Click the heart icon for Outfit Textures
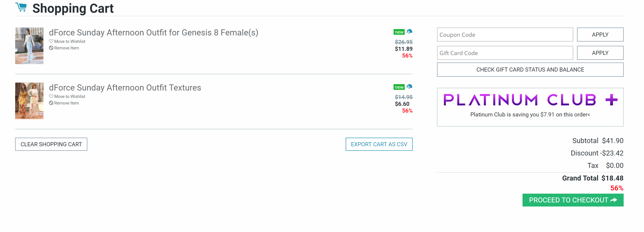Screen dimensions: 644x232 [x=51, y=96]
